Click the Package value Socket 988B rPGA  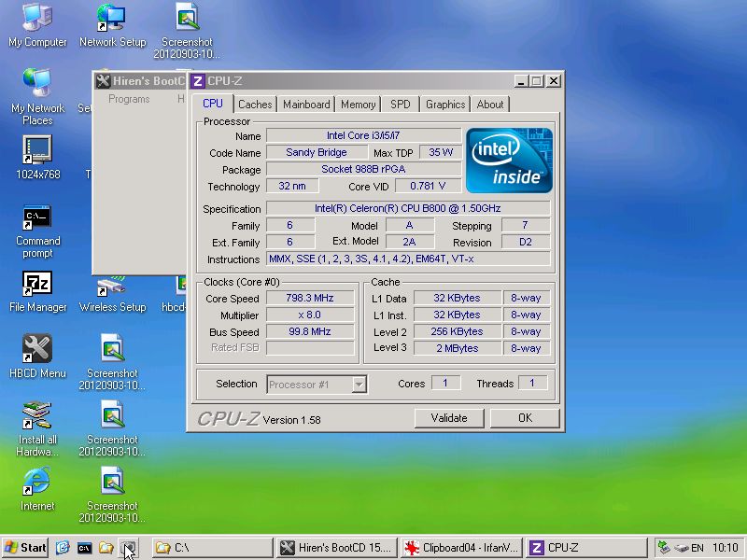click(363, 169)
